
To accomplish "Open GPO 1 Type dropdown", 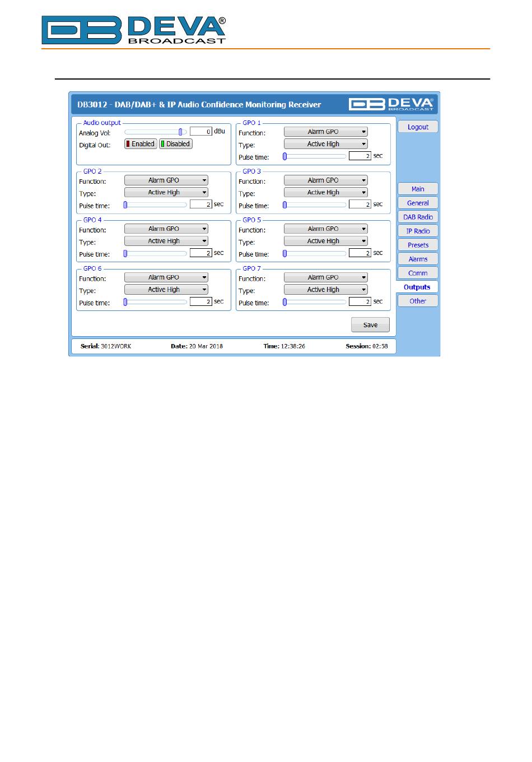I will (x=325, y=144).
